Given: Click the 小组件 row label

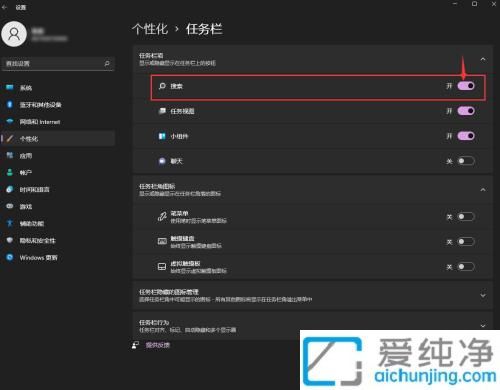Looking at the screenshot, I should point(179,136).
